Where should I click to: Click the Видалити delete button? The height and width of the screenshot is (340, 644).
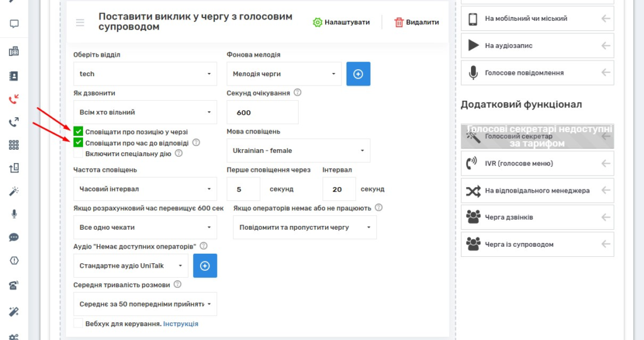416,23
